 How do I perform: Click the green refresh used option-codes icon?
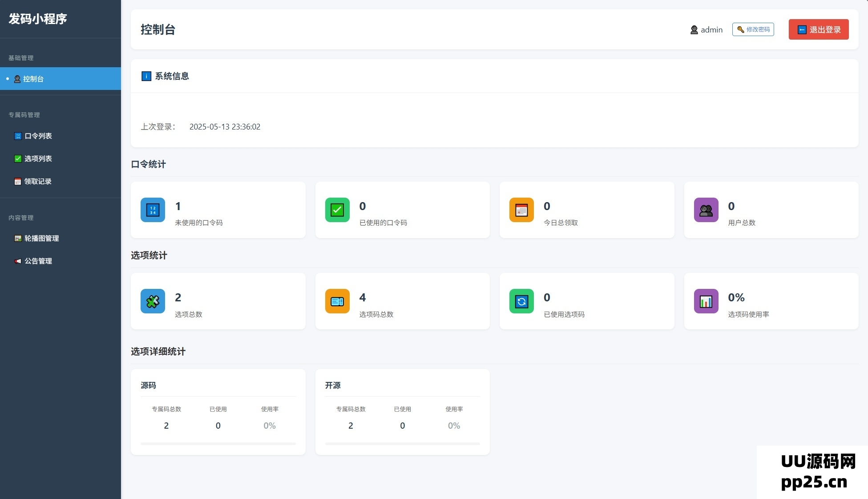click(521, 301)
